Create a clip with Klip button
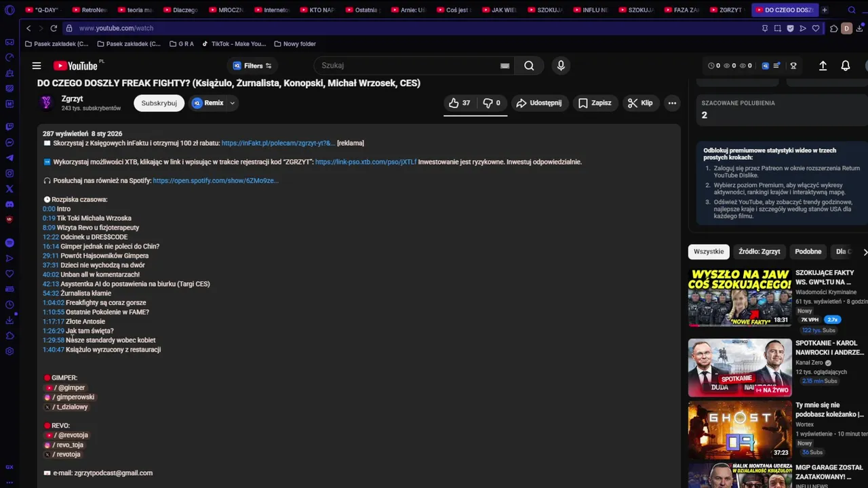 point(640,103)
